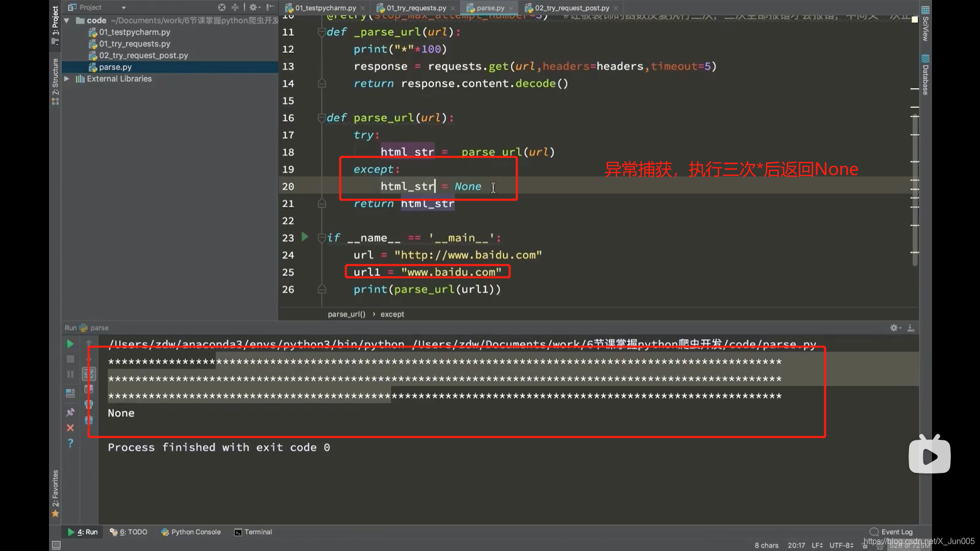Toggle the scroll to end console button
The height and width of the screenshot is (551, 980).
pyautogui.click(x=89, y=389)
